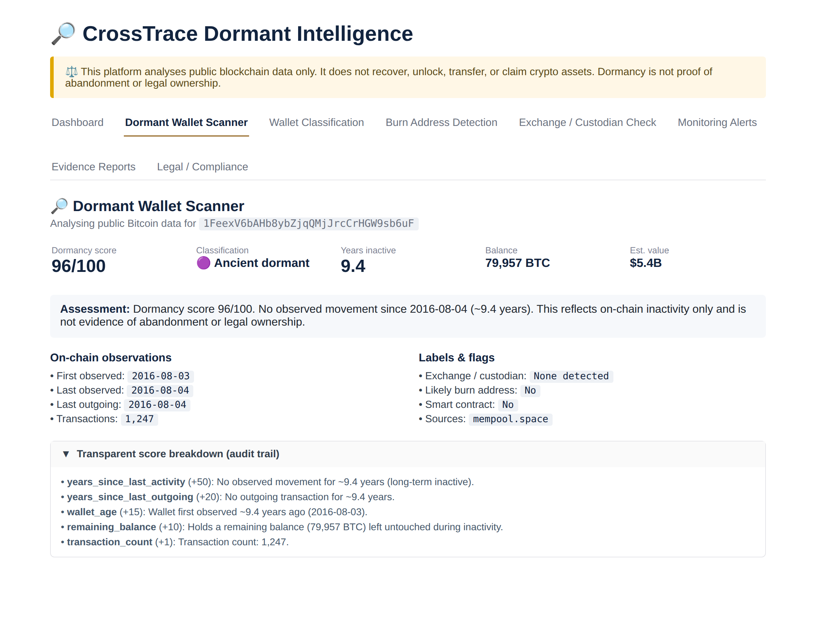This screenshot has width=816, height=644.
Task: Click the Est. value label
Action: [649, 250]
